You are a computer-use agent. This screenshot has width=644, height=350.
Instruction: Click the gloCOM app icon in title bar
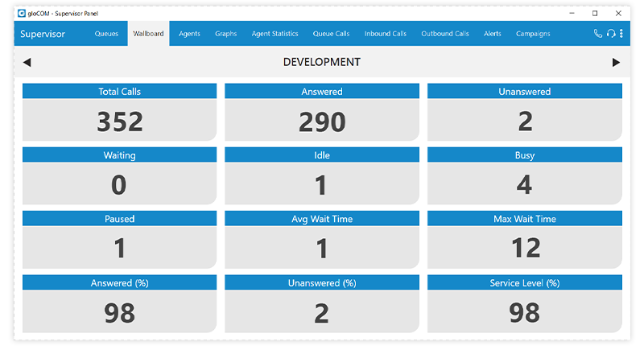tap(22, 13)
